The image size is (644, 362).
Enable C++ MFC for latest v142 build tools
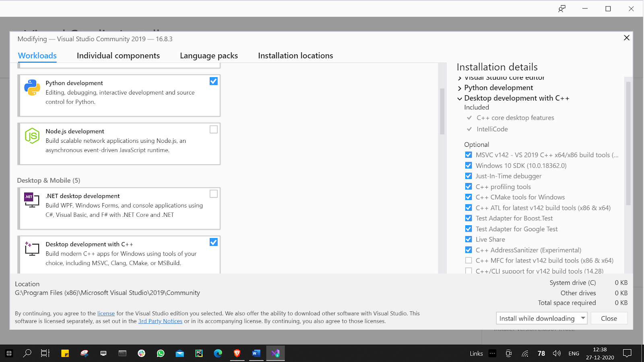click(x=469, y=260)
